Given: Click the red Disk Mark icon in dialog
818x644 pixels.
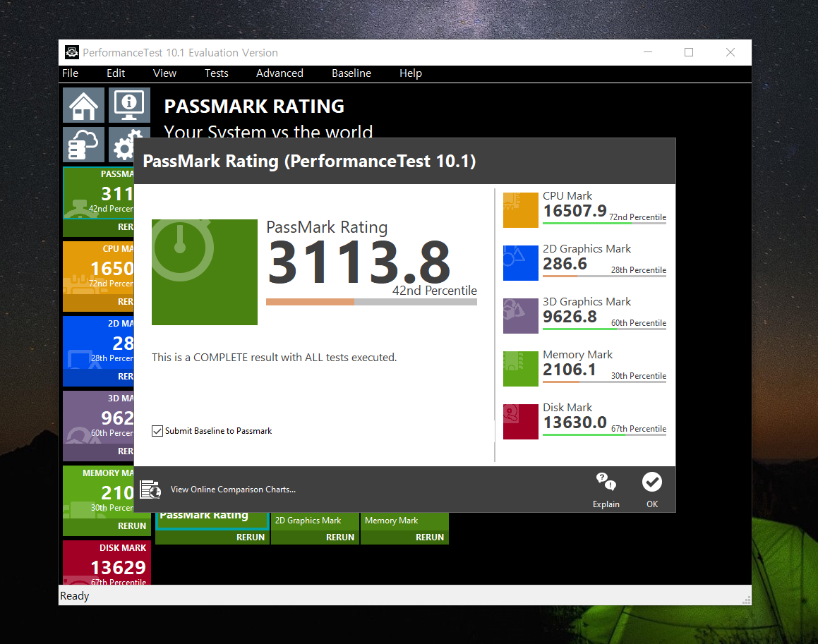Looking at the screenshot, I should [x=521, y=422].
